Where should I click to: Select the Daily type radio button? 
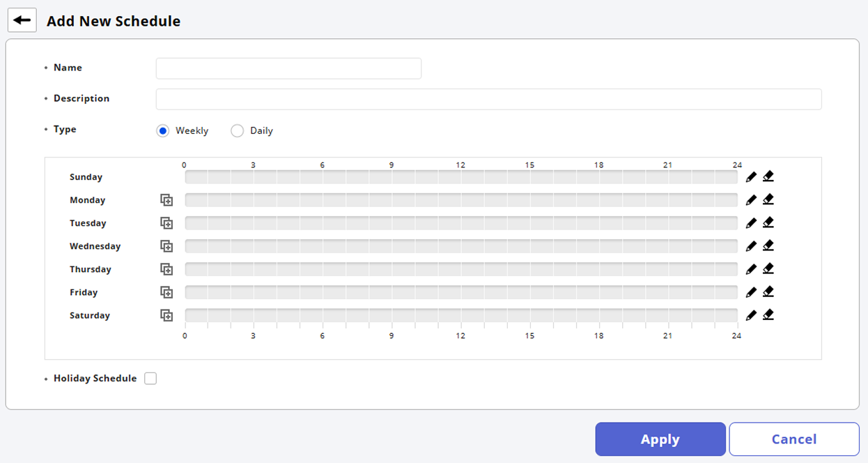pyautogui.click(x=238, y=130)
